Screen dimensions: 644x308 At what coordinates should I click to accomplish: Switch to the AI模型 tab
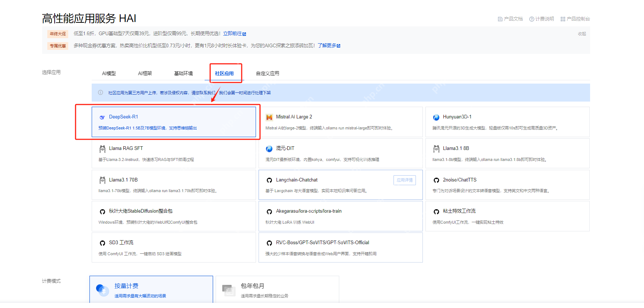109,73
